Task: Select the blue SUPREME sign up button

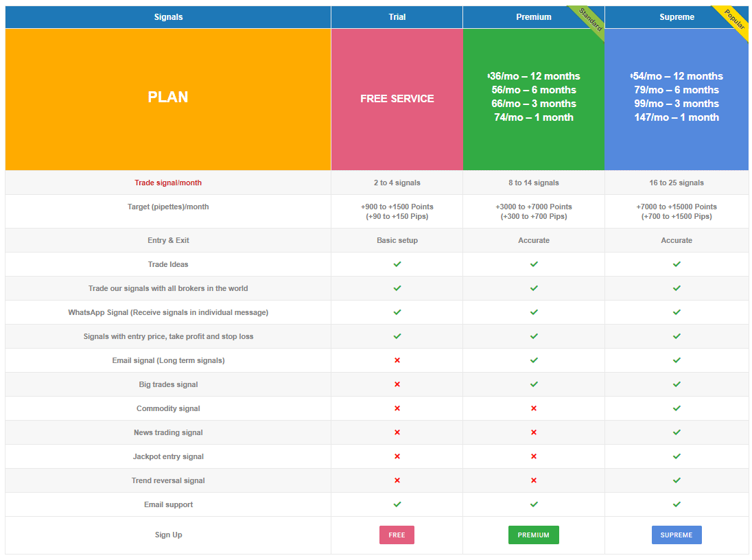Action: pyautogui.click(x=677, y=535)
